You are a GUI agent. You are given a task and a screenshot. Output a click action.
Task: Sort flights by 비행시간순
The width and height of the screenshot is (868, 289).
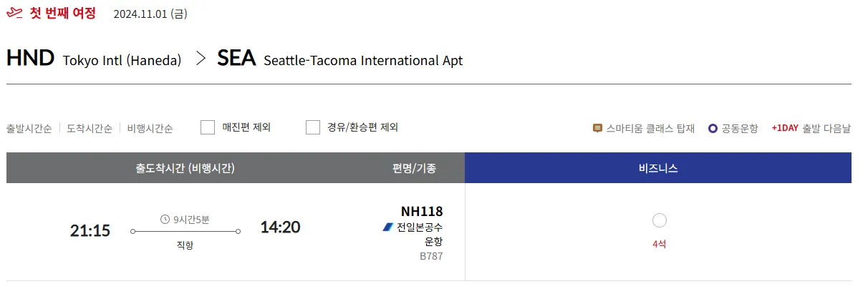pos(150,129)
